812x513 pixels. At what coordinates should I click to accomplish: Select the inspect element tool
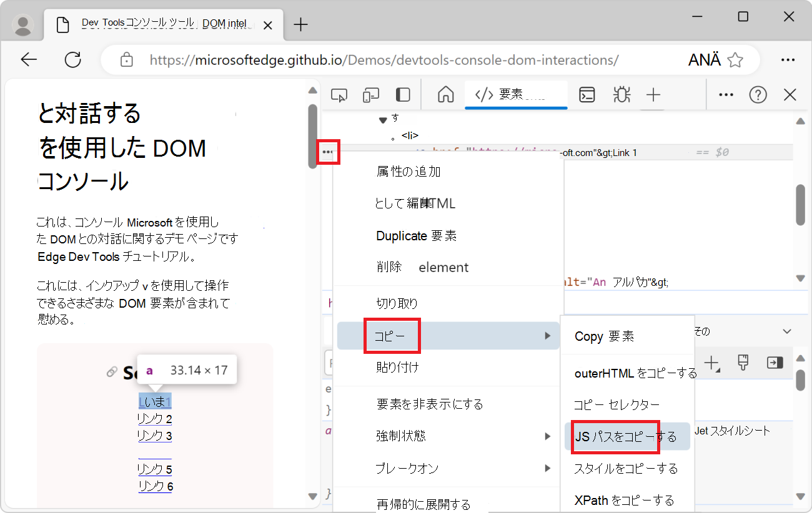pos(339,94)
